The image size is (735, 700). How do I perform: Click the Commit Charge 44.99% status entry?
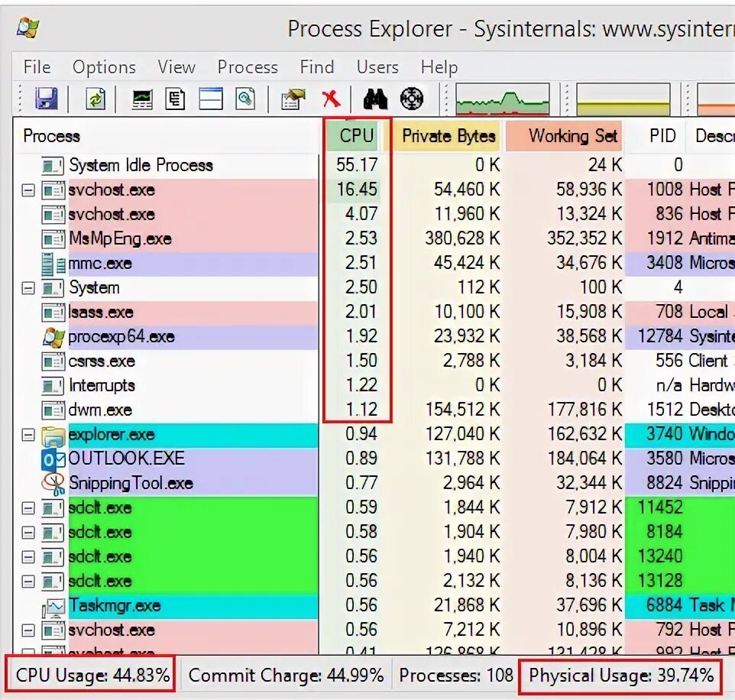pos(286,675)
